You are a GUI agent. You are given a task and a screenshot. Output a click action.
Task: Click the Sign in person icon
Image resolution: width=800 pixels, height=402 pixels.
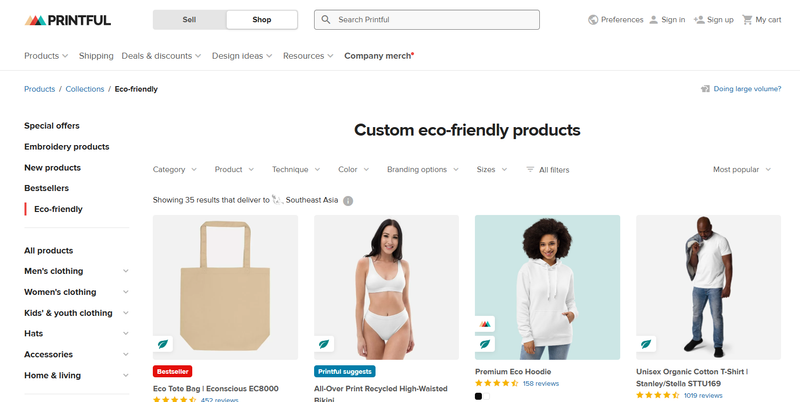(x=653, y=20)
